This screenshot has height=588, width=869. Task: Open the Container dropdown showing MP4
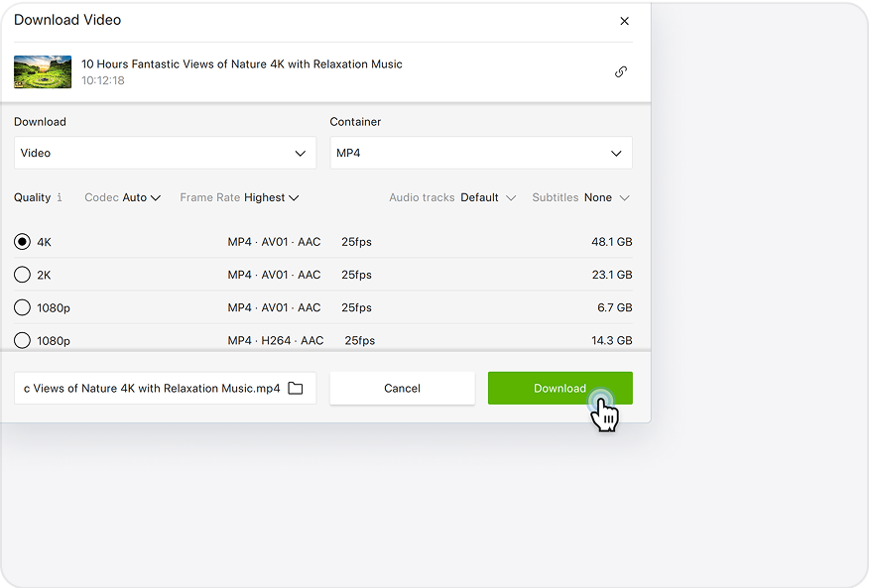pos(480,153)
